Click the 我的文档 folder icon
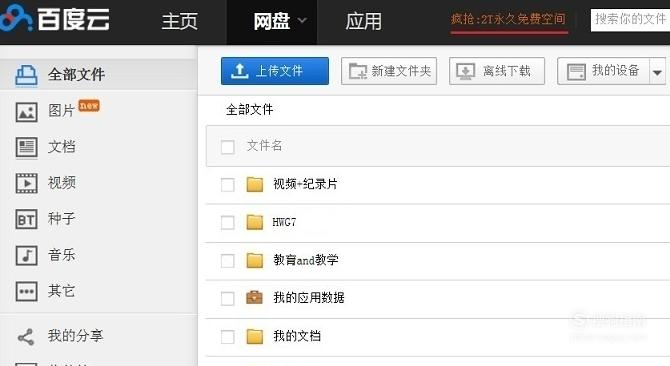 255,336
